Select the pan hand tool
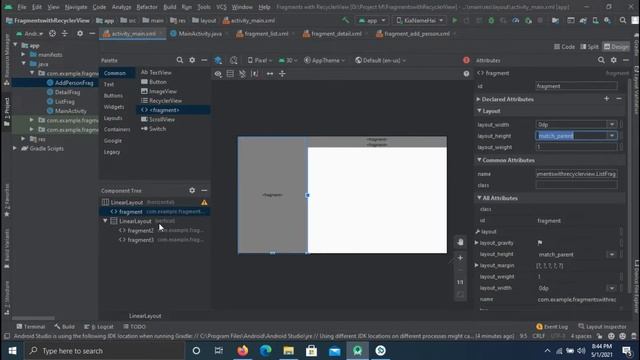Viewport: 640px width, 360px height. (x=460, y=242)
